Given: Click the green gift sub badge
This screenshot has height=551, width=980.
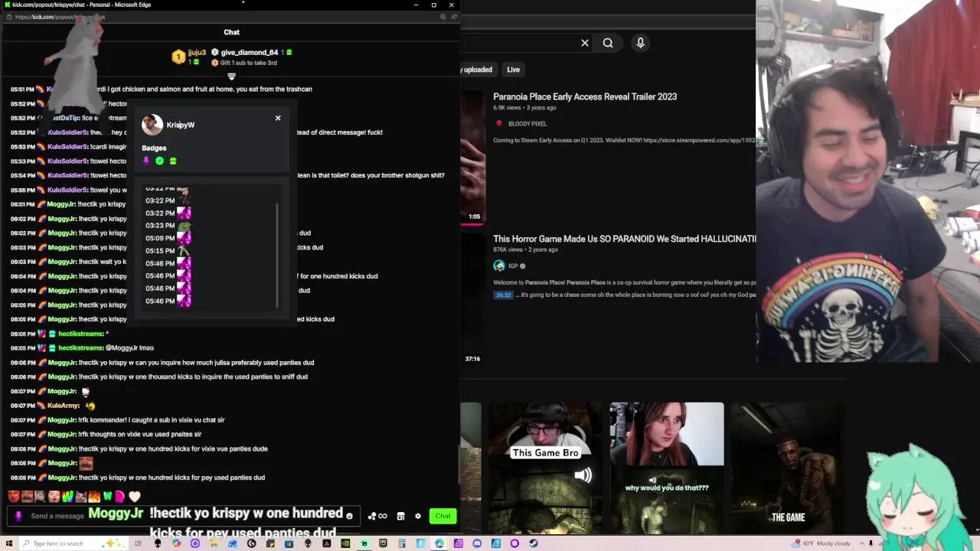Looking at the screenshot, I should click(173, 161).
